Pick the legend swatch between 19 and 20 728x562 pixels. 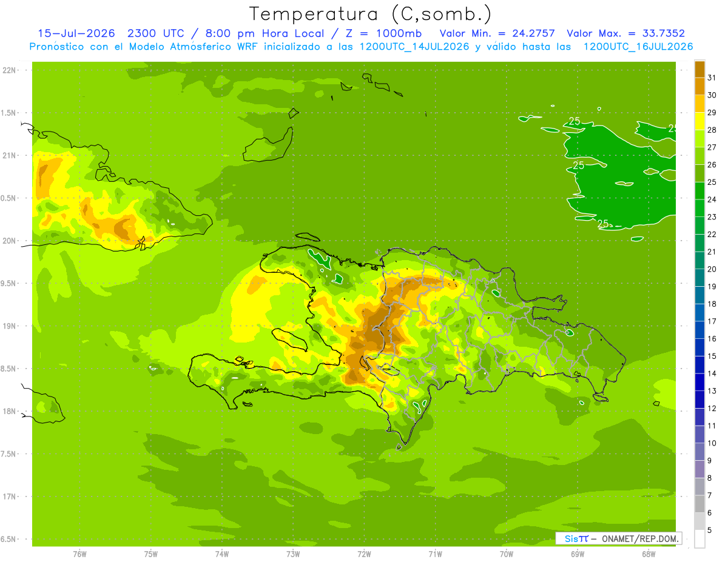pyautogui.click(x=699, y=278)
